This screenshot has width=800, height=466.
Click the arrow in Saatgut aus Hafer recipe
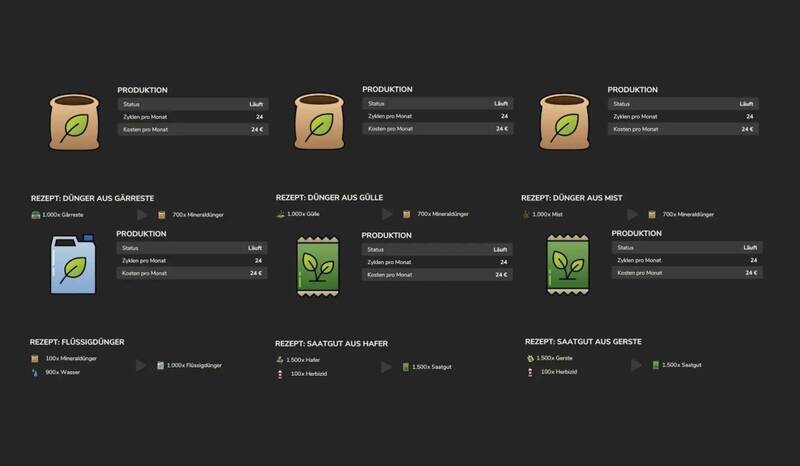pos(386,367)
